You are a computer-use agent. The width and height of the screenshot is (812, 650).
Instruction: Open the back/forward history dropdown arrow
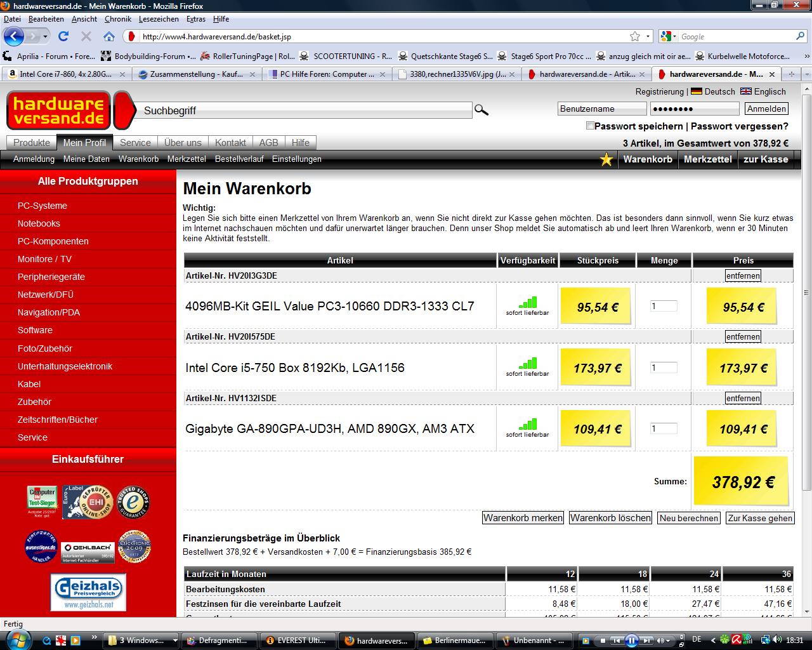pos(45,36)
